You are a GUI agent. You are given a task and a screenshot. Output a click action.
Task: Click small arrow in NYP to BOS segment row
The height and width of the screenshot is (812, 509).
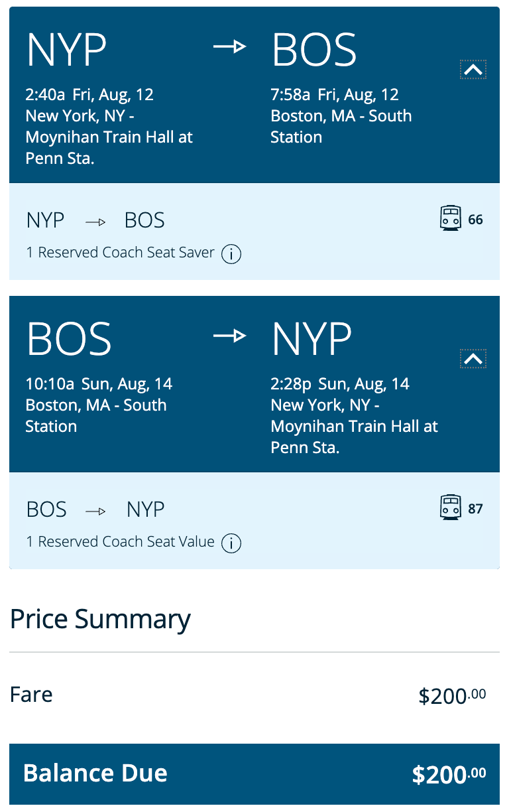pos(95,222)
